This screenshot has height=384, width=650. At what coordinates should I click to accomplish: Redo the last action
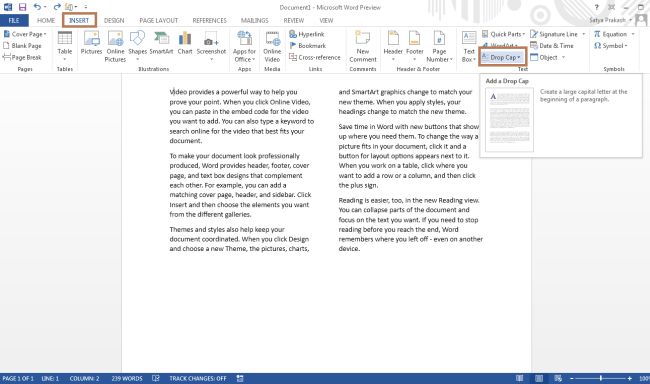pyautogui.click(x=57, y=7)
